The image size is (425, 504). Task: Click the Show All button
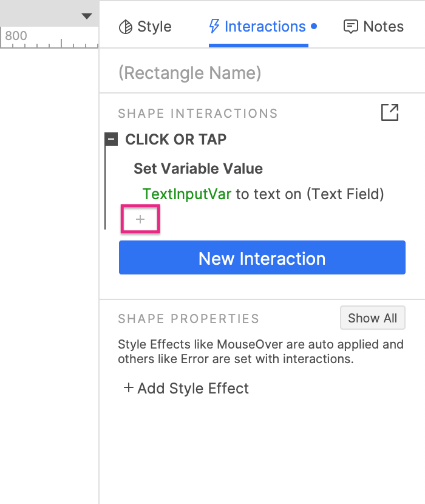pyautogui.click(x=372, y=318)
